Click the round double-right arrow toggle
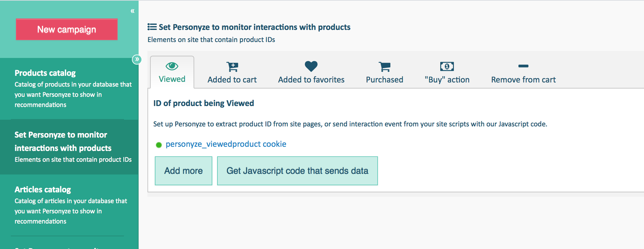 click(137, 59)
